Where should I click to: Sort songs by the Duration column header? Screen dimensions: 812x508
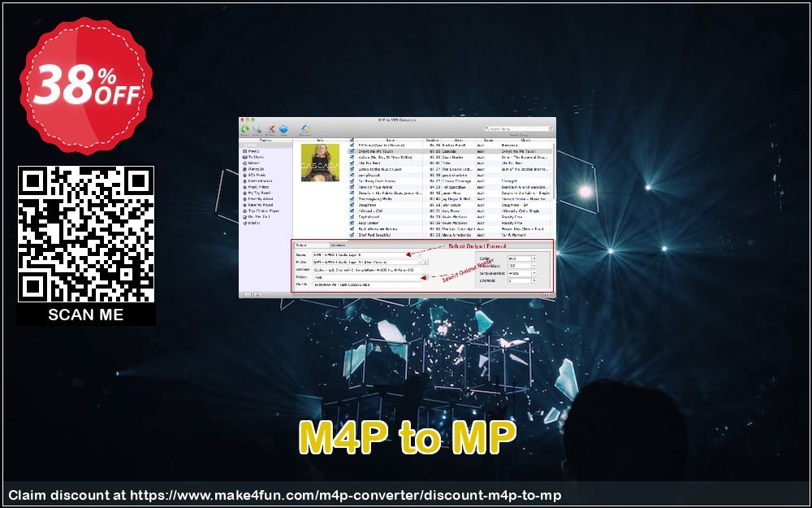[x=433, y=140]
